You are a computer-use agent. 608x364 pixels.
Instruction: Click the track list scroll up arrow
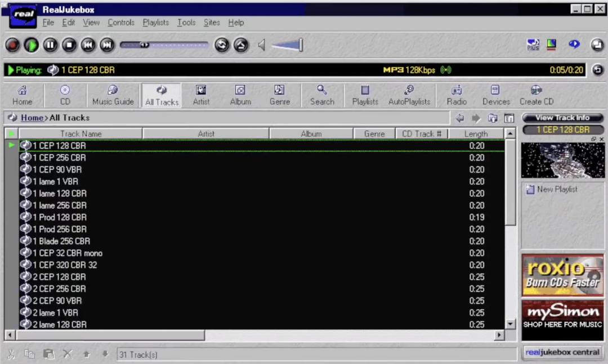[x=510, y=134]
